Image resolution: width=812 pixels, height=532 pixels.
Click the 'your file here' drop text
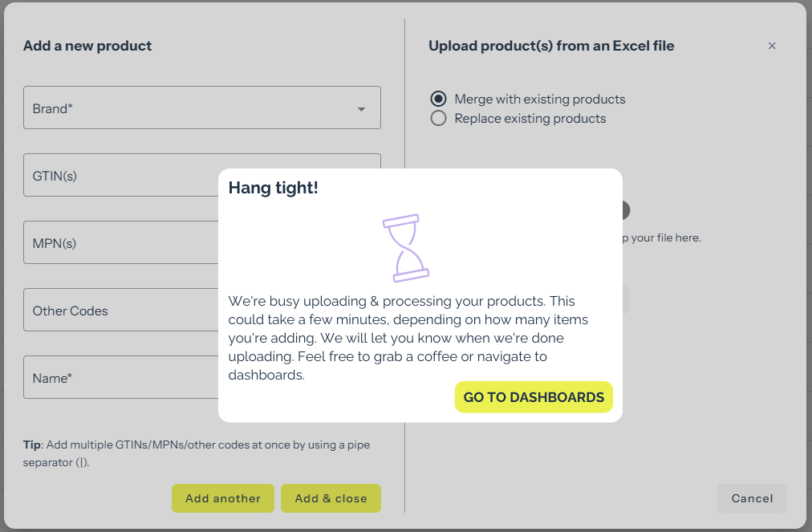(663, 238)
